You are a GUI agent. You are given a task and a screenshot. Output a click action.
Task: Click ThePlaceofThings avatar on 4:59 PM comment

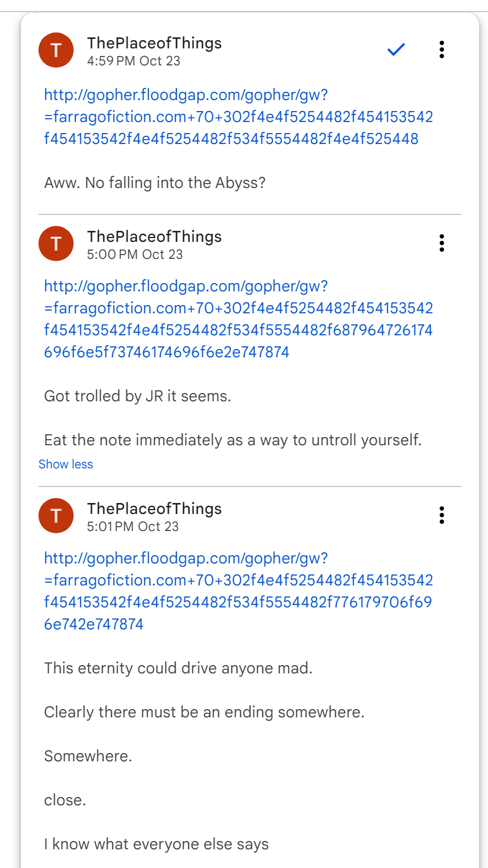pos(56,50)
